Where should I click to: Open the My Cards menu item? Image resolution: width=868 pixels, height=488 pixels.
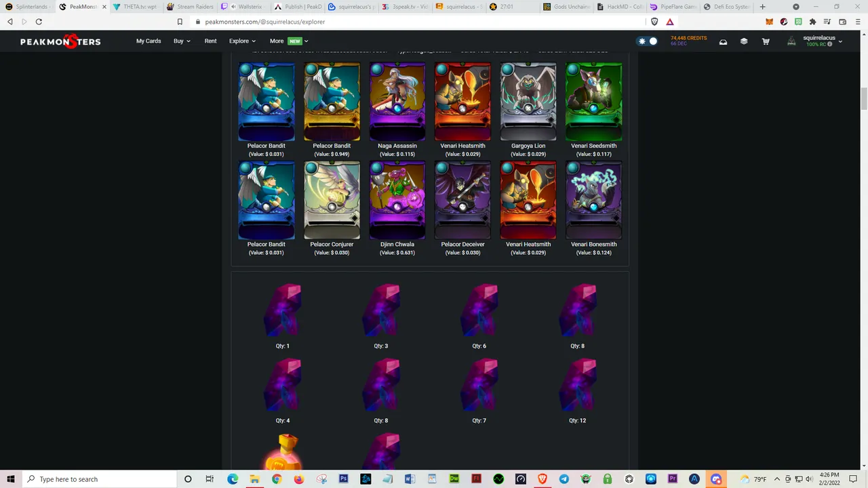pyautogui.click(x=149, y=41)
